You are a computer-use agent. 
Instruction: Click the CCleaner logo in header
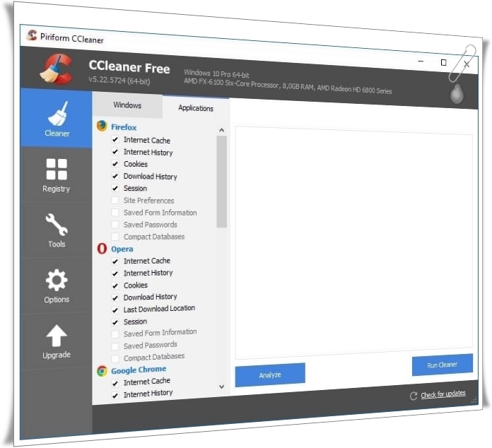pyautogui.click(x=57, y=69)
